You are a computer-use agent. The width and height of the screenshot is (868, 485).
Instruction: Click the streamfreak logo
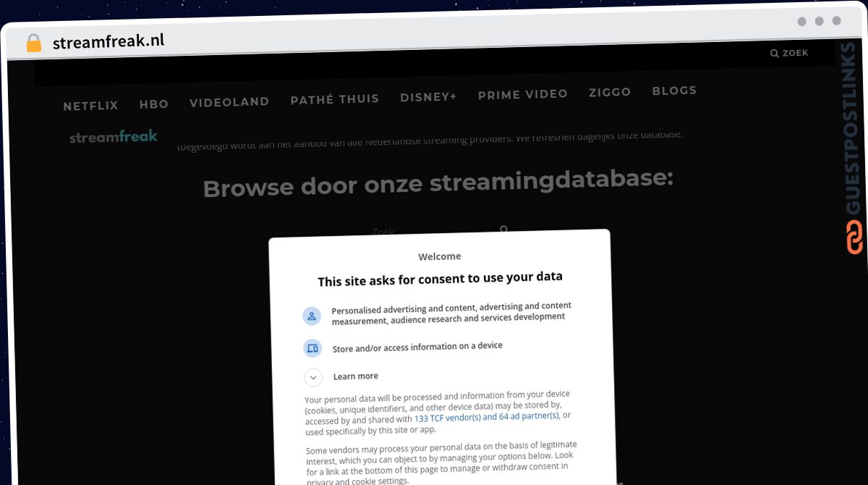114,137
